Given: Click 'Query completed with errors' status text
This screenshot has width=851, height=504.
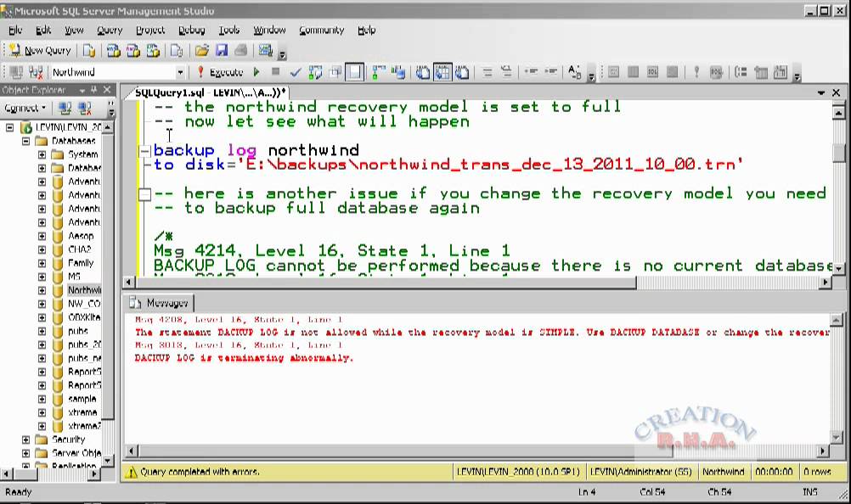Looking at the screenshot, I should point(200,472).
